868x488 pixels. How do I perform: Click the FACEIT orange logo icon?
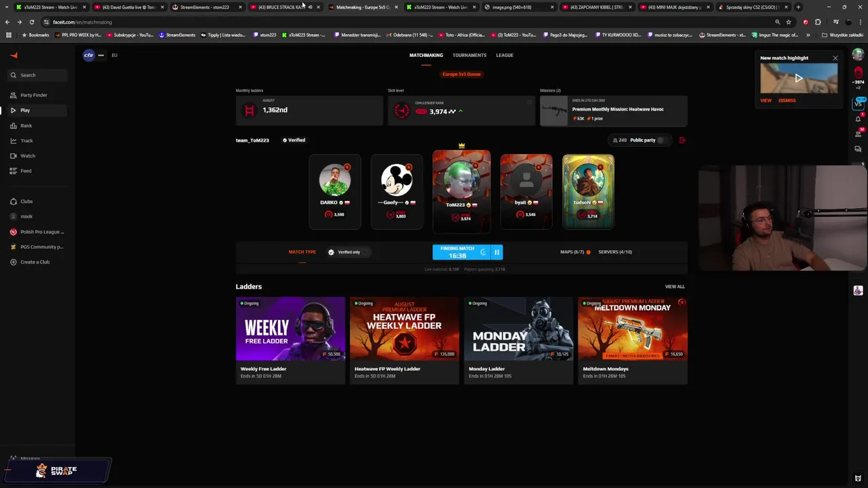point(14,56)
